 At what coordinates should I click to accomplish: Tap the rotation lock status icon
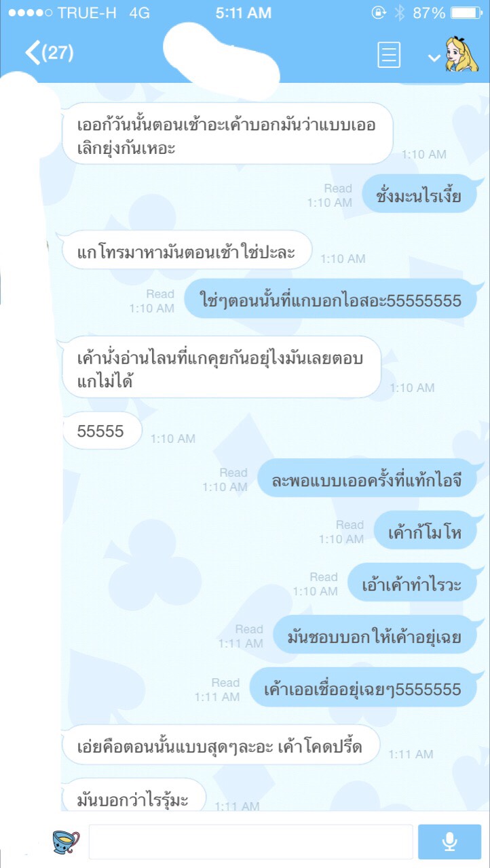[x=378, y=12]
